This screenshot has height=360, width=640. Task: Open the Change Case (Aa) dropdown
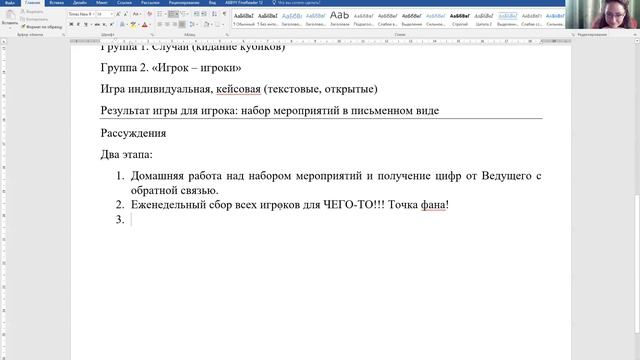pos(137,14)
